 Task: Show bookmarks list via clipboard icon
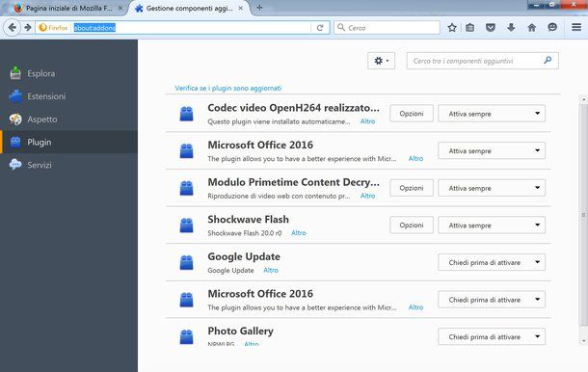[x=469, y=27]
